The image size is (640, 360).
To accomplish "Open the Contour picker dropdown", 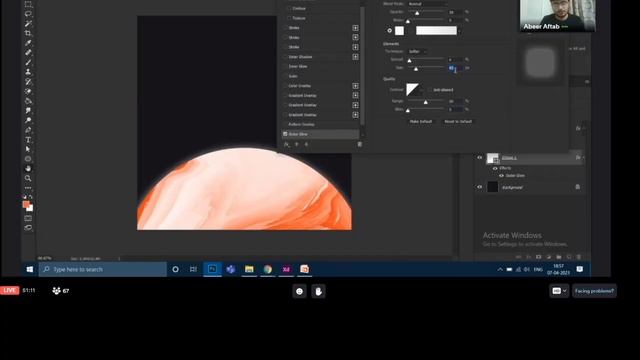I will [x=422, y=90].
